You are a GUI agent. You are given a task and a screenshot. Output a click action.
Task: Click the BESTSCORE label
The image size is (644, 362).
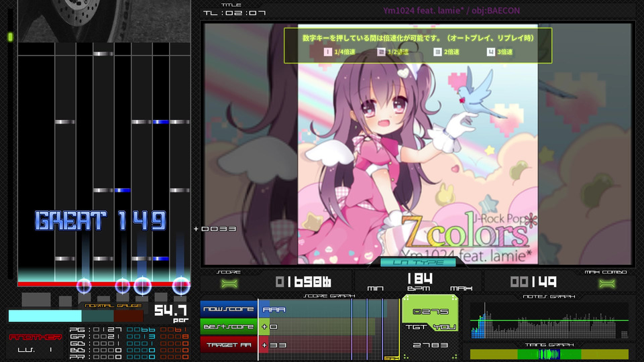[228, 326]
